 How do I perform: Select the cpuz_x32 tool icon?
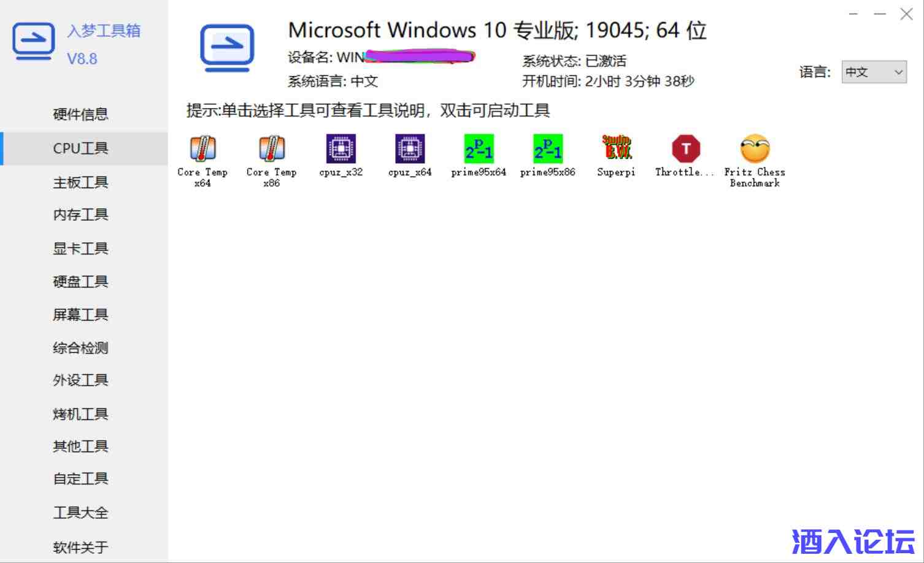point(341,148)
